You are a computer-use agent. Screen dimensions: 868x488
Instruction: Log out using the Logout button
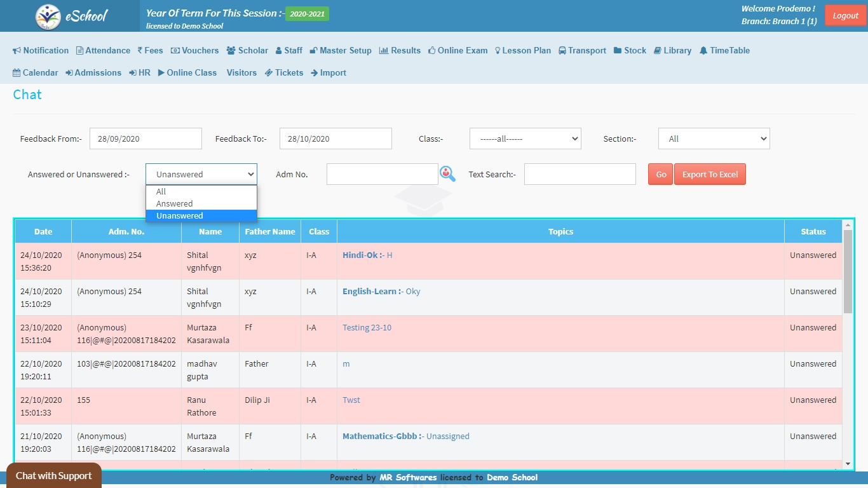(x=845, y=16)
